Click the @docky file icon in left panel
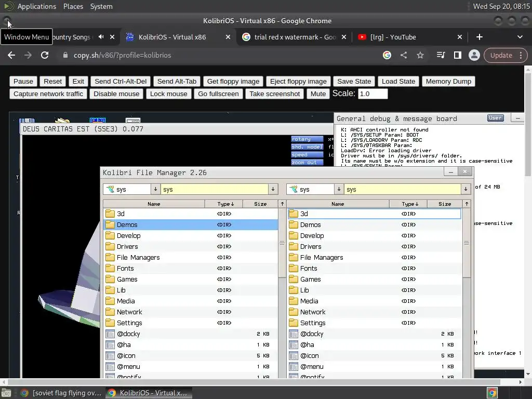Screen dimensions: 532x399 (110, 334)
